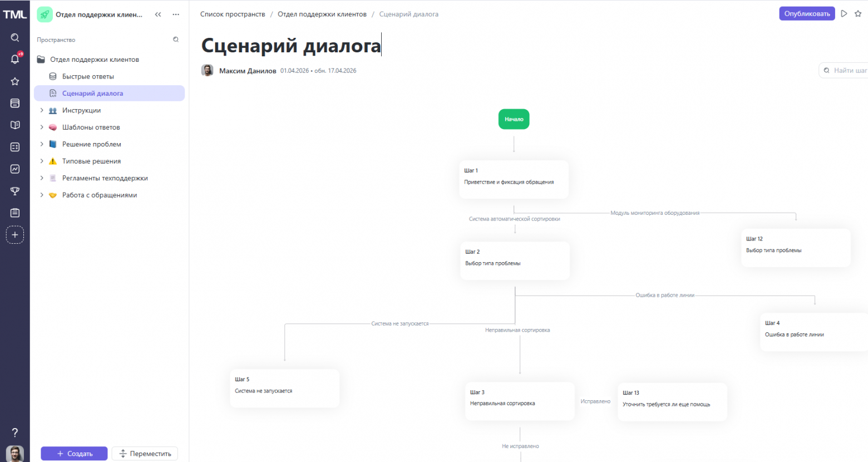Expand the Регламенты техподдержки section
The height and width of the screenshot is (462, 868).
pyautogui.click(x=41, y=178)
